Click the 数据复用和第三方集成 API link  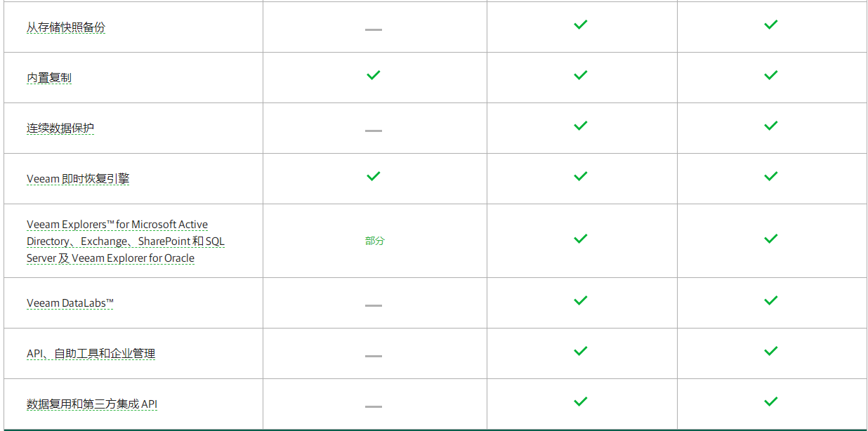92,404
